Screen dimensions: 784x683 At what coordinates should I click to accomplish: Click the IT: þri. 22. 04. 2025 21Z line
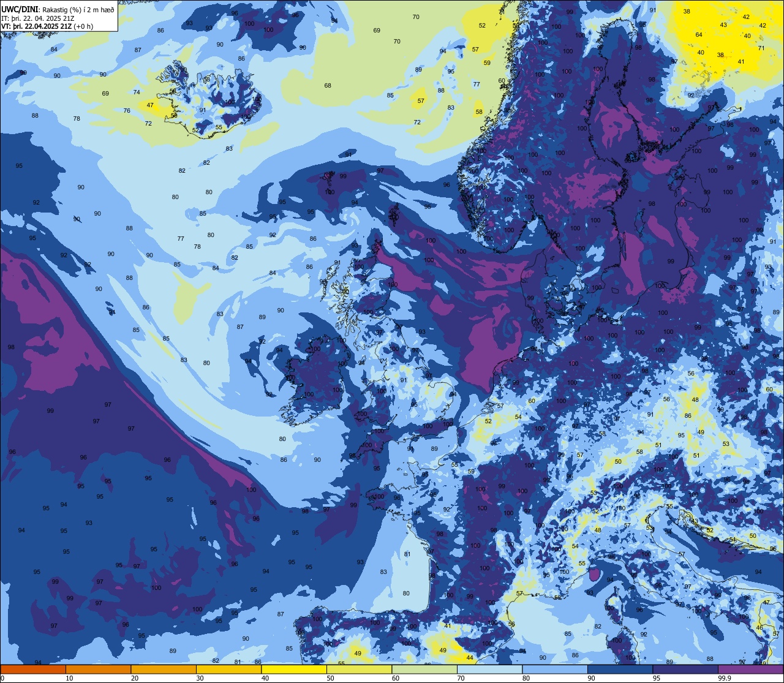[x=38, y=18]
